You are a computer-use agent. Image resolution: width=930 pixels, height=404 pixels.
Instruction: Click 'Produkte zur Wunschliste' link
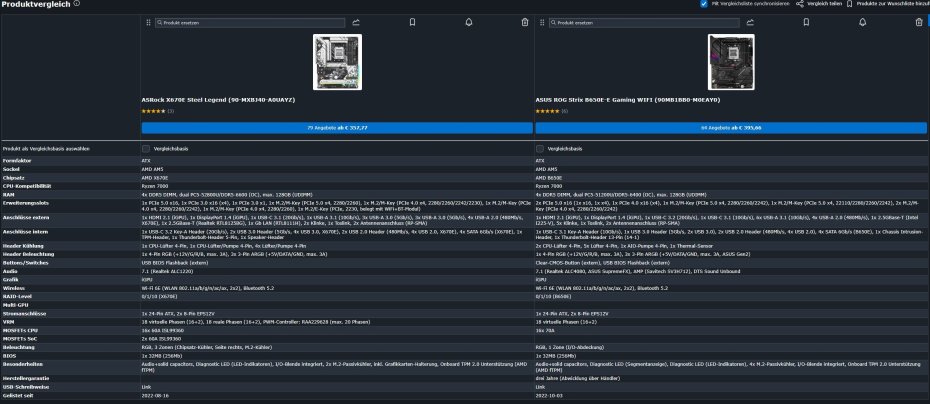(x=893, y=4)
